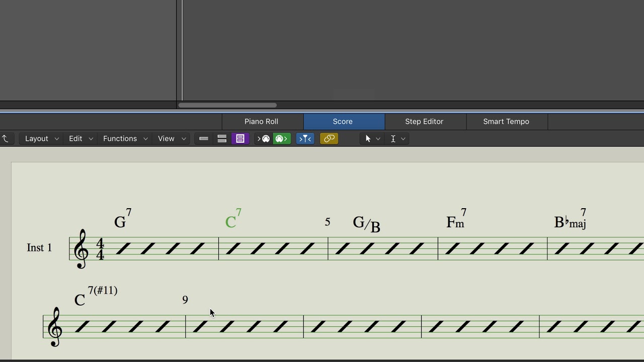Toggle MIDI In palette button
644x362 pixels.
(x=264, y=139)
